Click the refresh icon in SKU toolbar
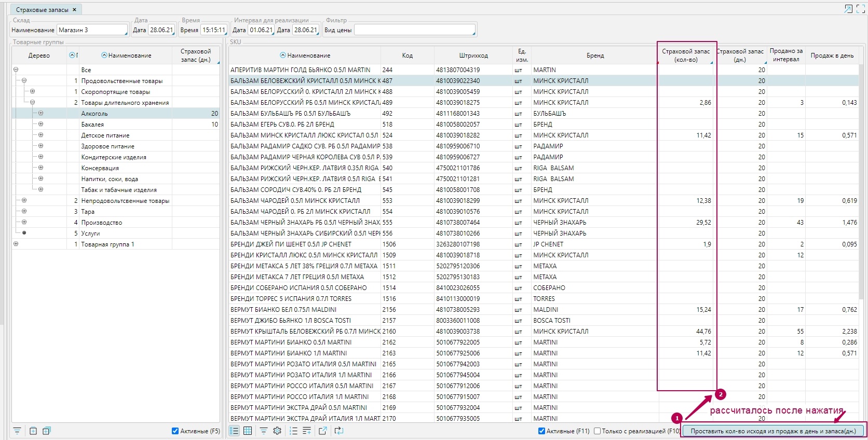Screen dimensions: 868x440 click(339, 431)
